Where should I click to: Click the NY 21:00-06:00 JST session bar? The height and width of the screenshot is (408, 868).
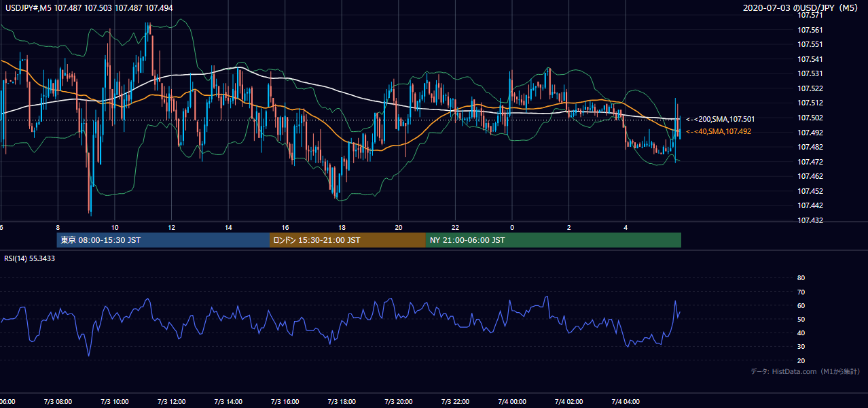pos(554,240)
